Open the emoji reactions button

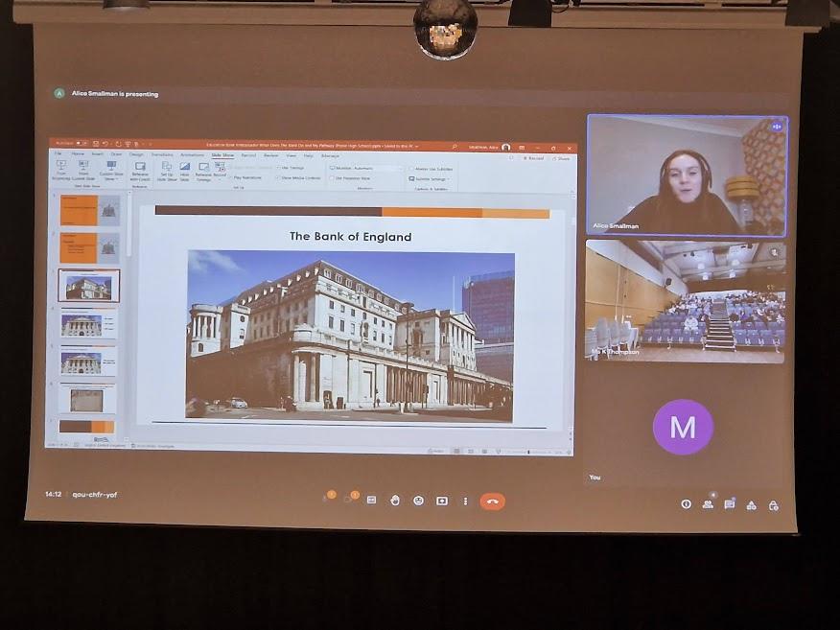tap(418, 501)
